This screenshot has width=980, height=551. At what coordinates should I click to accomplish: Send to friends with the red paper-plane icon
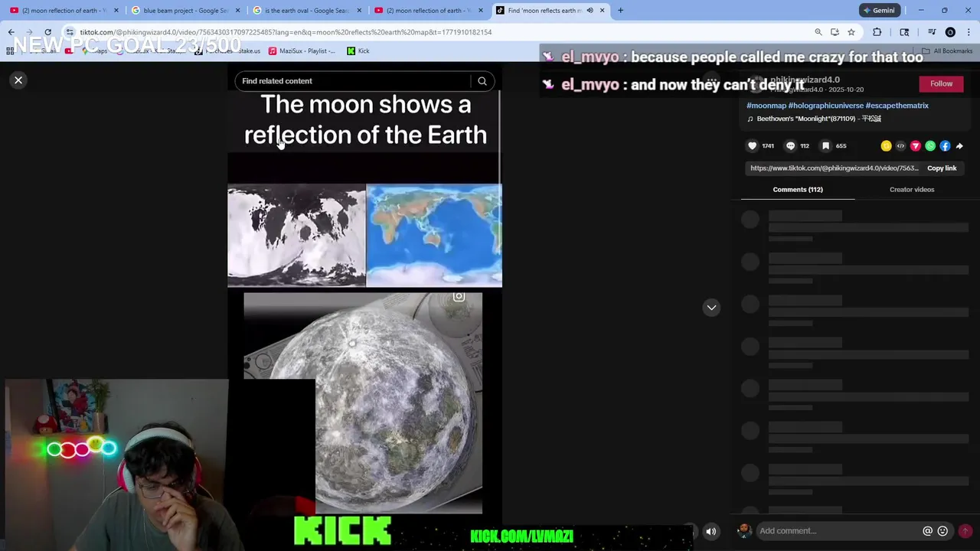coord(915,145)
